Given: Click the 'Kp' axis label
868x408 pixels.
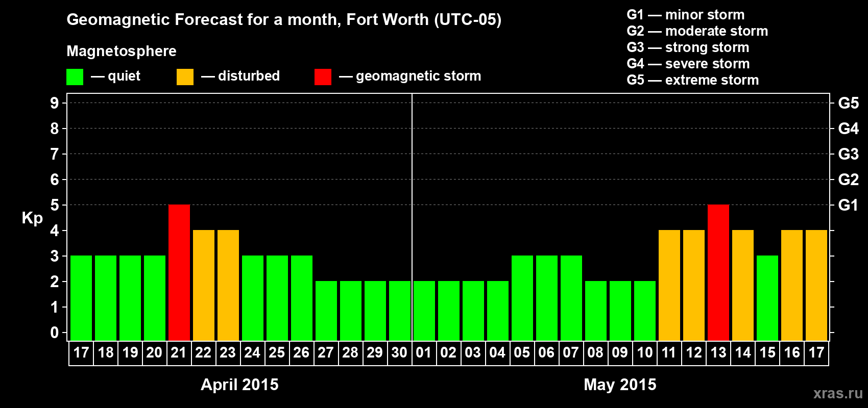Looking at the screenshot, I should coord(32,218).
